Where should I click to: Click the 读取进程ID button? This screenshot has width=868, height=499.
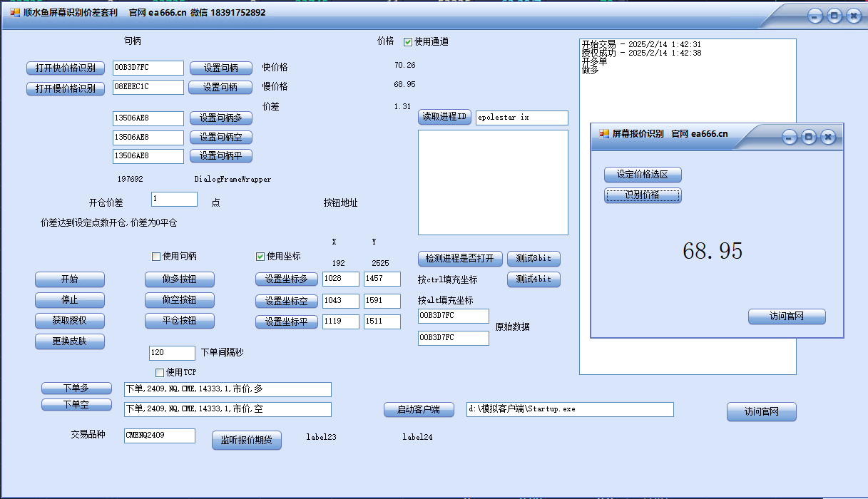(x=444, y=117)
